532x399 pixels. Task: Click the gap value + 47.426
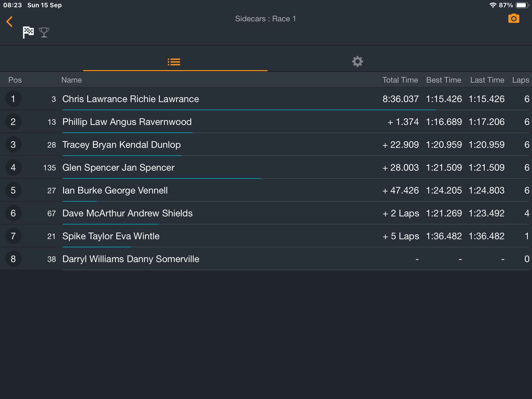[x=400, y=190]
